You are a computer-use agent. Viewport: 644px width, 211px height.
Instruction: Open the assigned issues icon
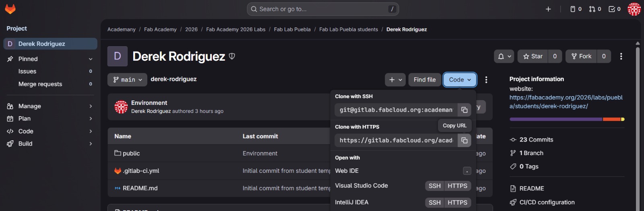click(576, 9)
